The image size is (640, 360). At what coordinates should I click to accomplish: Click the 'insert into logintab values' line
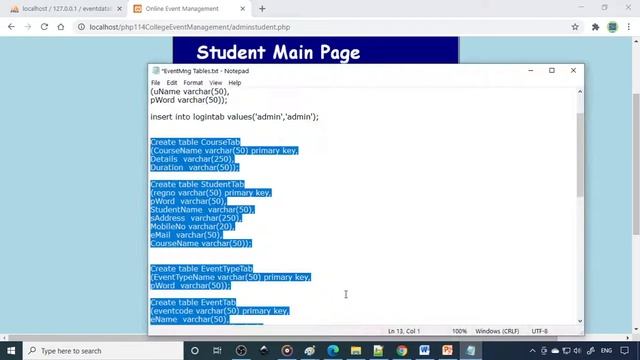pyautogui.click(x=234, y=117)
